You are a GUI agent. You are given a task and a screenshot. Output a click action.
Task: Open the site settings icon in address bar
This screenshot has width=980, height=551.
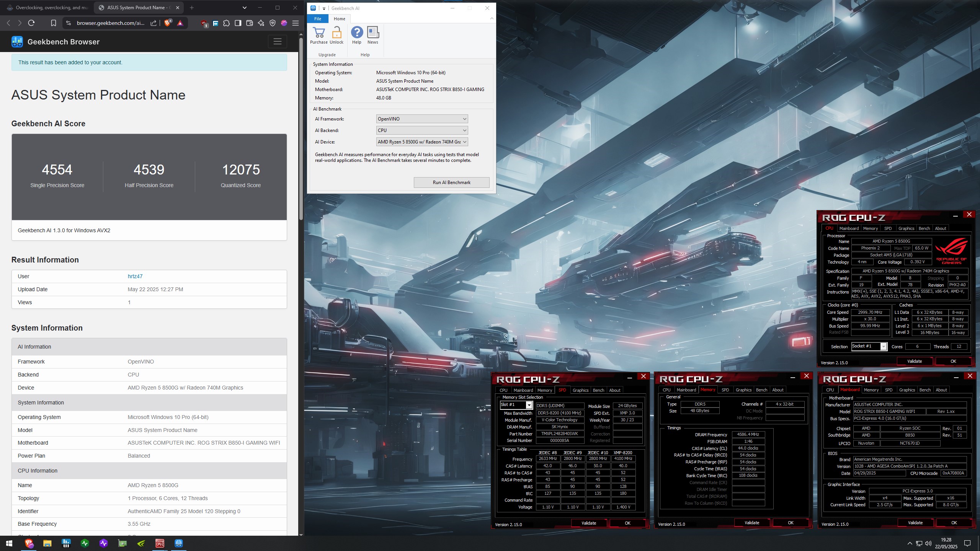coord(68,23)
